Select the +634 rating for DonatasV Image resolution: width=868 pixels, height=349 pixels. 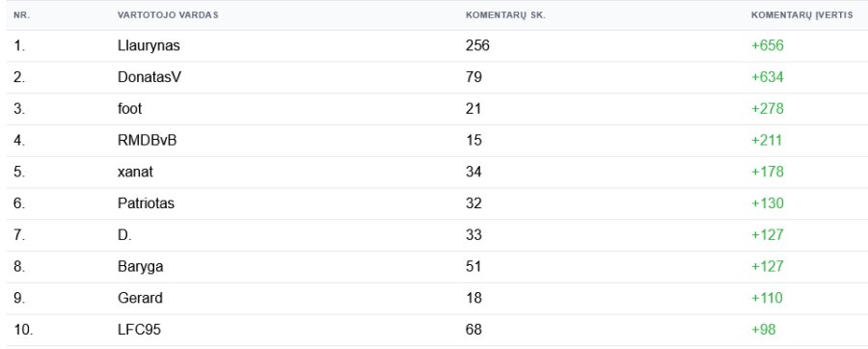coord(768,77)
